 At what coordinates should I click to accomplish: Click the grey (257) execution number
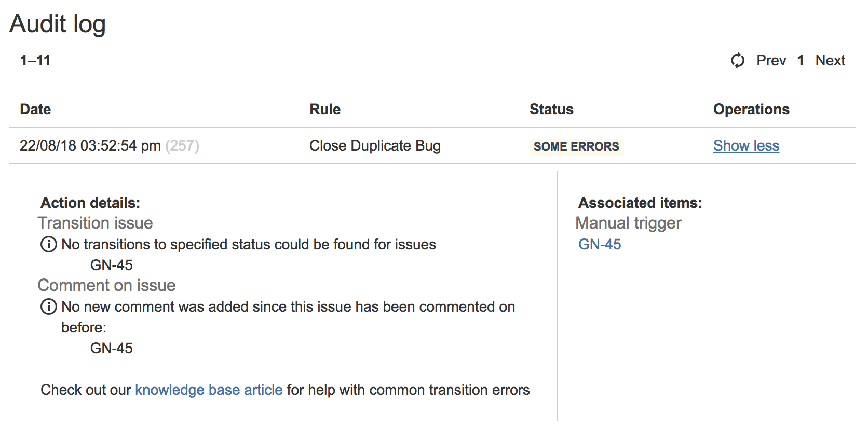(x=182, y=146)
